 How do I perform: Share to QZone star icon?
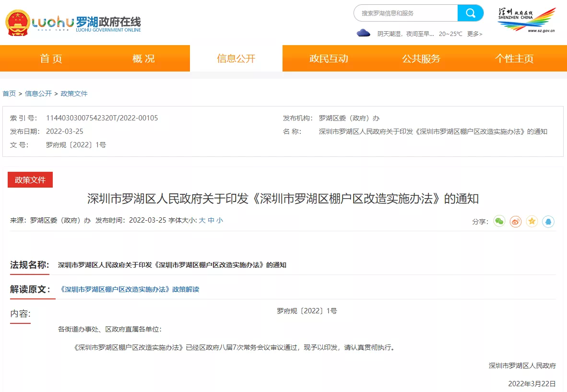pos(532,221)
